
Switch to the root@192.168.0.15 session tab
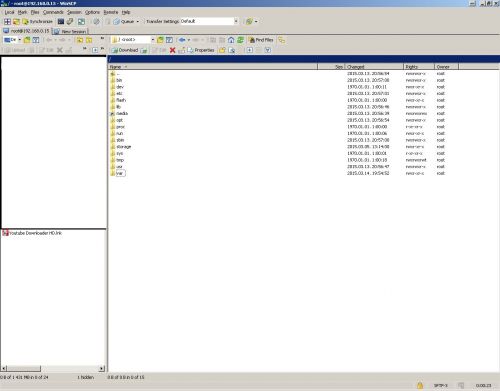(x=26, y=31)
